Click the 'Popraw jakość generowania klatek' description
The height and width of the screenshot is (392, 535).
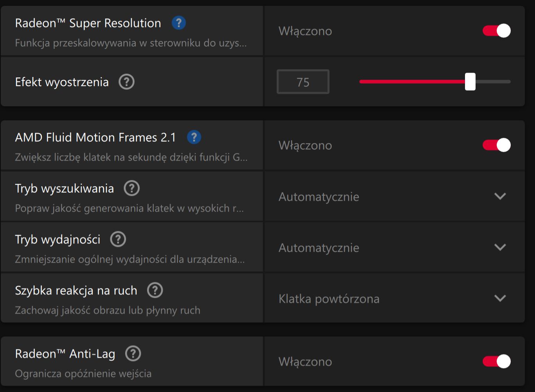129,208
